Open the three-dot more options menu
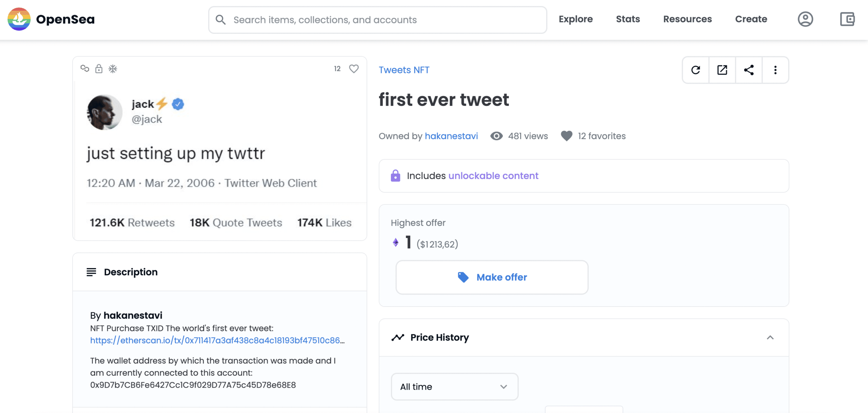Image resolution: width=868 pixels, height=413 pixels. pos(775,70)
